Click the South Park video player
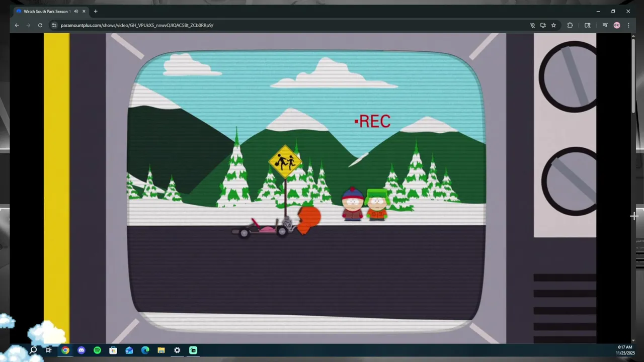This screenshot has width=644, height=362. (320, 188)
